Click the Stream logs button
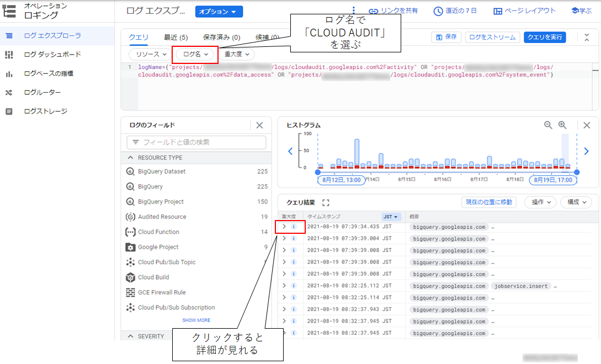The height and width of the screenshot is (364, 601). coord(492,37)
